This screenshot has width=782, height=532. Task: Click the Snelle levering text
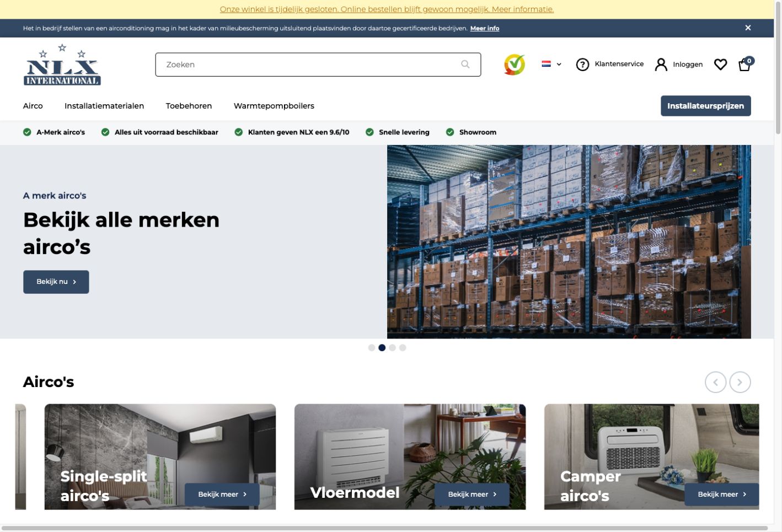[404, 132]
